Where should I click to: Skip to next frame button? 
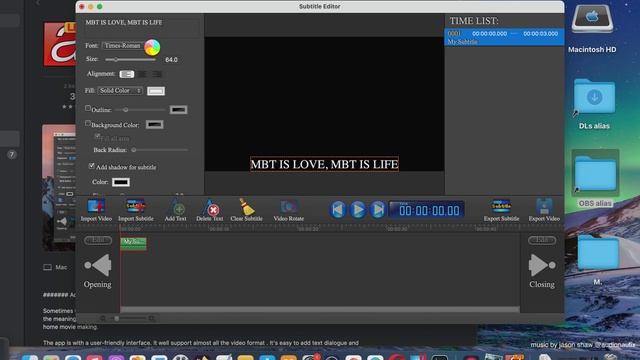tap(378, 210)
